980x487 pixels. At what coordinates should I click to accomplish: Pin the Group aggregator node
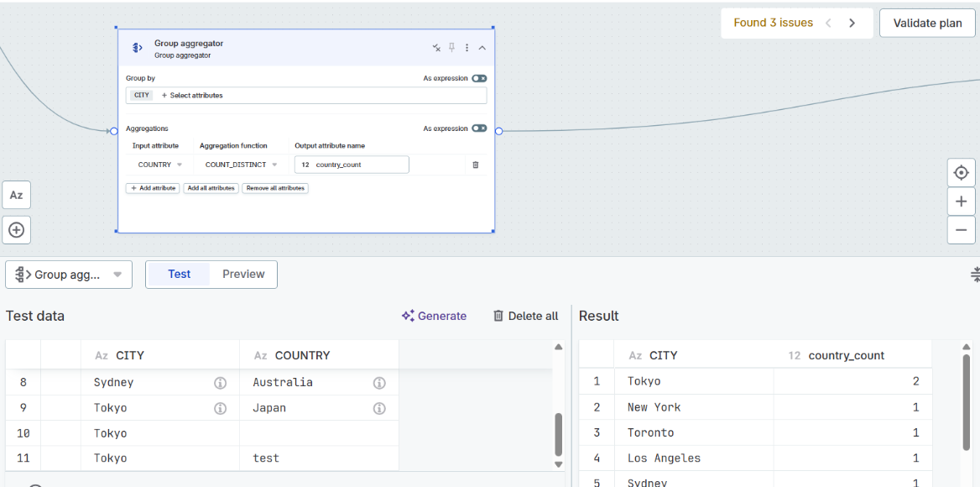[451, 47]
